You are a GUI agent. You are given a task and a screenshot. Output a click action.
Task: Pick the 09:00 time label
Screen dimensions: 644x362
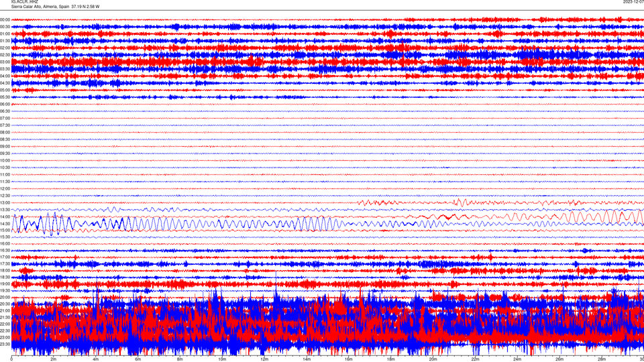point(5,147)
